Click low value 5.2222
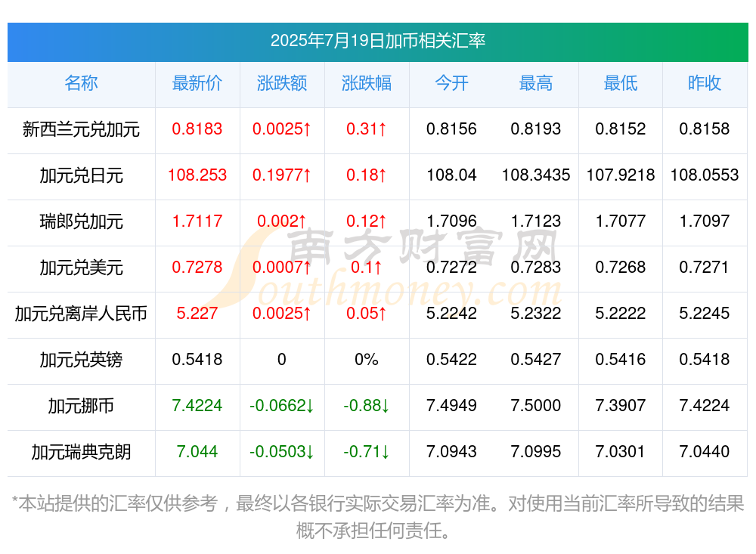The width and height of the screenshot is (756, 554). 621,314
